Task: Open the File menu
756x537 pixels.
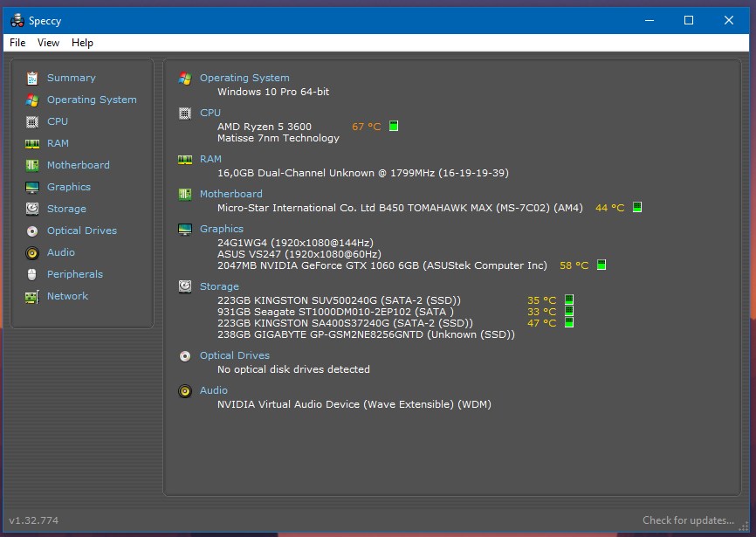Action: click(x=17, y=43)
